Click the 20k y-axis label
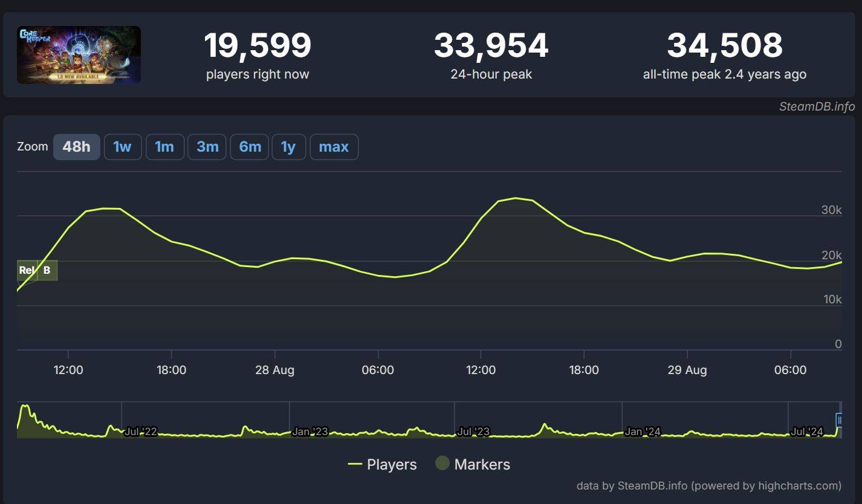The height and width of the screenshot is (504, 862). click(x=831, y=255)
